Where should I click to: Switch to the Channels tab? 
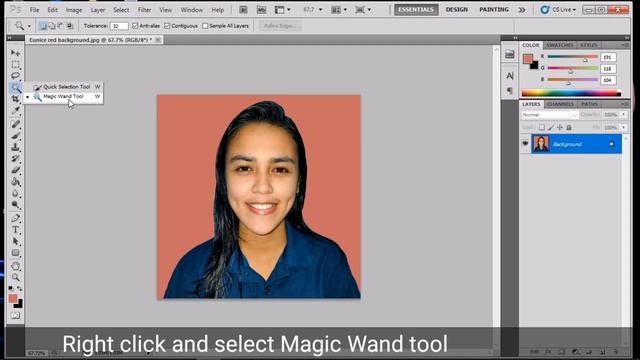[560, 104]
